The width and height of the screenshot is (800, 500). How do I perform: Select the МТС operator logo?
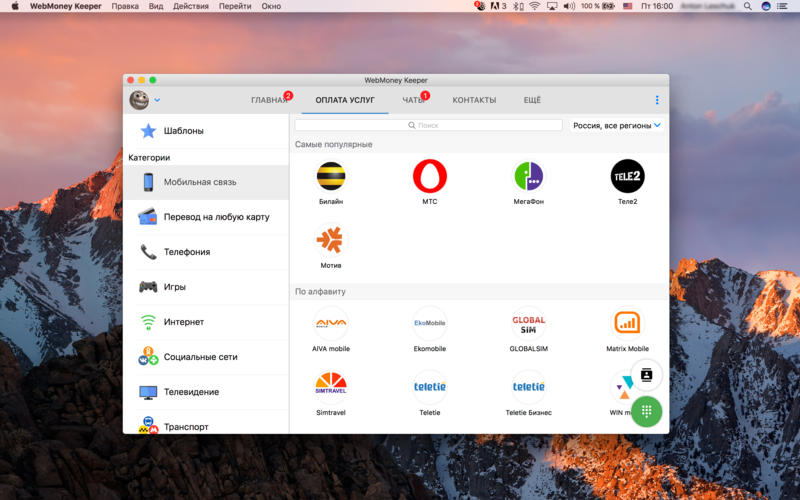[430, 176]
